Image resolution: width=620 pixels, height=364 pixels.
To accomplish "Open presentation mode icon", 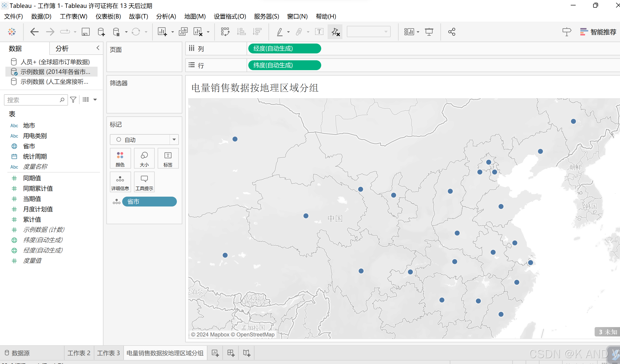I will [x=429, y=32].
